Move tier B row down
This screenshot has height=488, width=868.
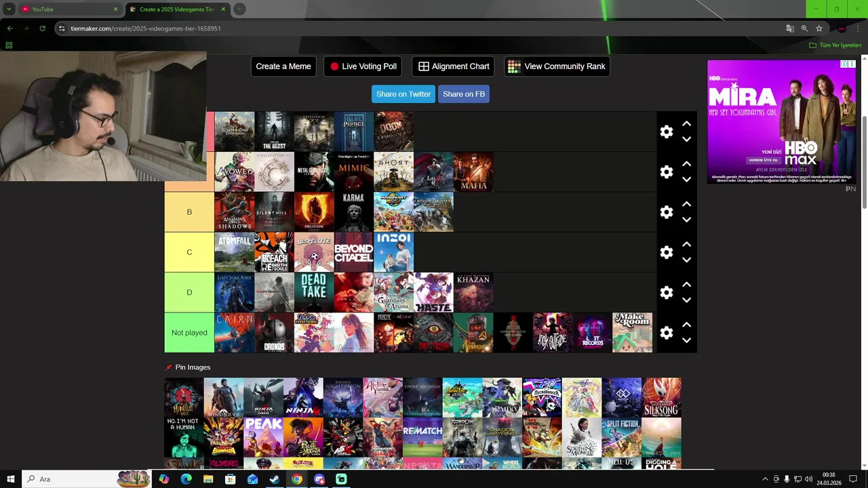(686, 220)
